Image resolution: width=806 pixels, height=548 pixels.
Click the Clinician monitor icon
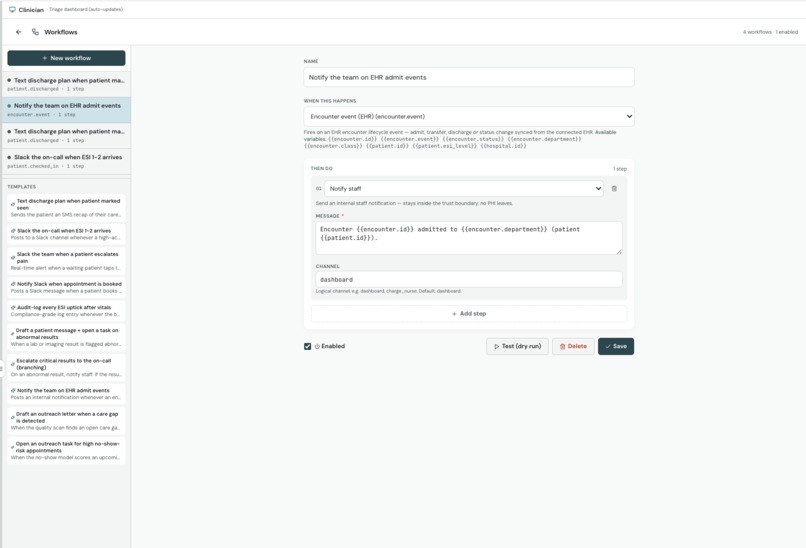tap(12, 9)
